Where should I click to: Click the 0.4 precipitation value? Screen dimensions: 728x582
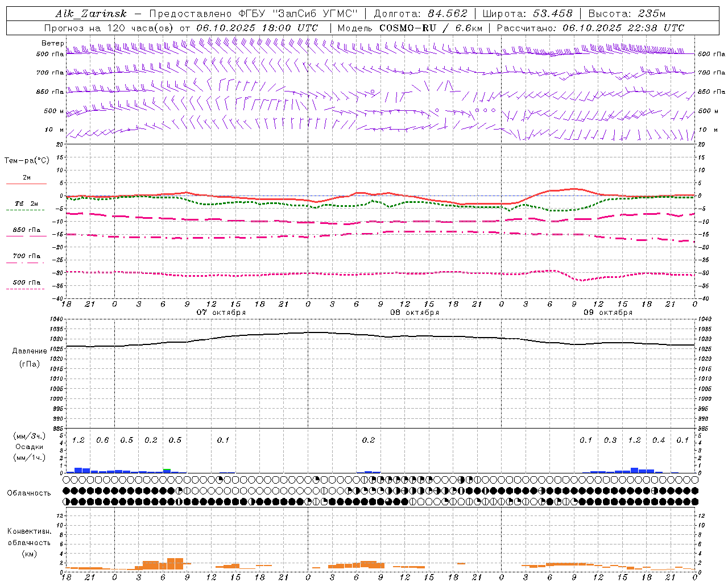click(659, 440)
